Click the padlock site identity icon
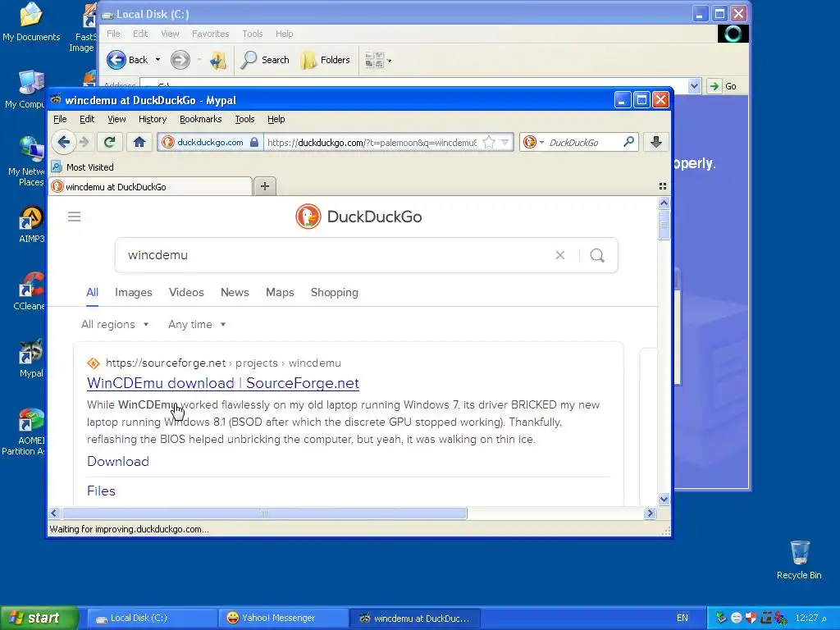This screenshot has width=840, height=630. click(254, 143)
